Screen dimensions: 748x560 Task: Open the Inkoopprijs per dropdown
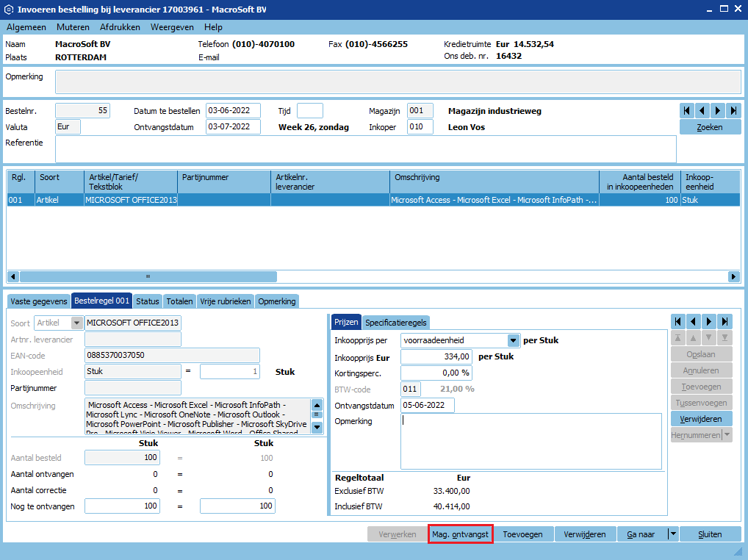click(x=513, y=340)
